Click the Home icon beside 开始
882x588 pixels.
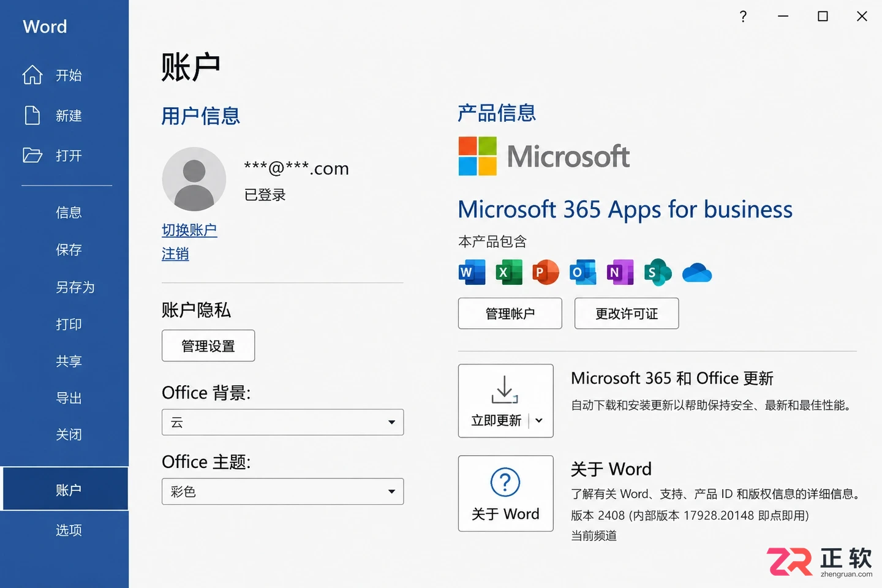[x=32, y=75]
